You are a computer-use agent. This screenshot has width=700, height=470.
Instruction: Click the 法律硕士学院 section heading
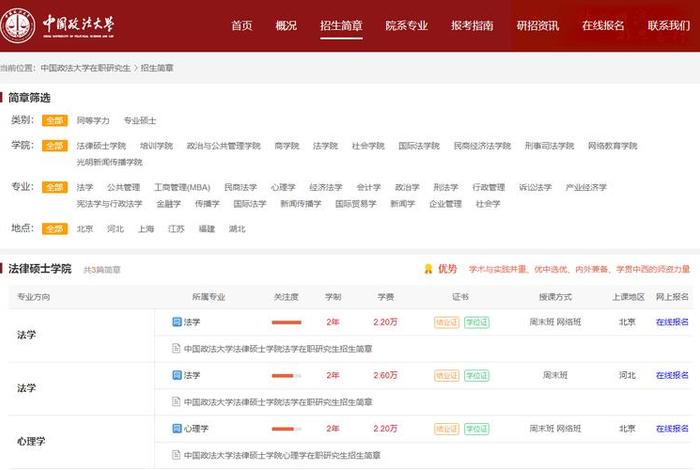40,269
